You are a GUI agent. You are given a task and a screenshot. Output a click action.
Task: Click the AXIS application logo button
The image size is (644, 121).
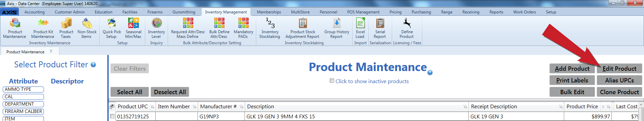pos(9,12)
